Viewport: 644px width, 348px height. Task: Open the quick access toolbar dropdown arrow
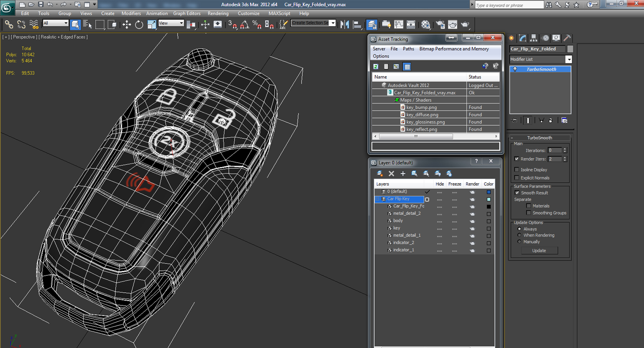(94, 5)
